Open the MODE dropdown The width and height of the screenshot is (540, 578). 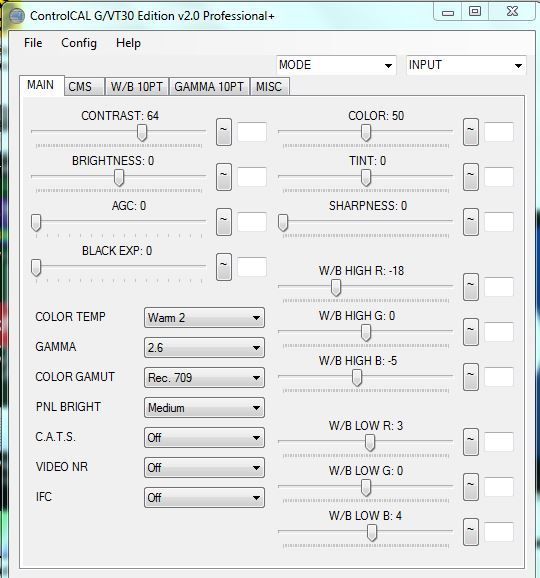(336, 65)
